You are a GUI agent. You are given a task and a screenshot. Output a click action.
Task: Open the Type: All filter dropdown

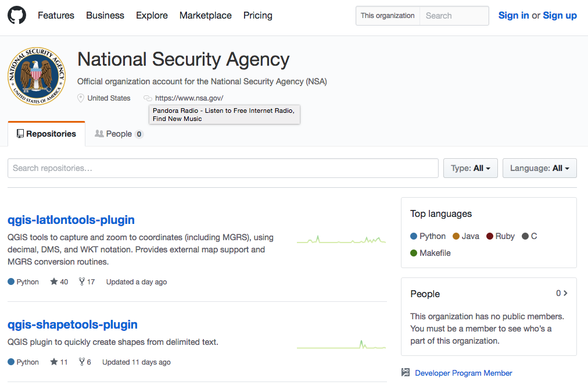(471, 168)
